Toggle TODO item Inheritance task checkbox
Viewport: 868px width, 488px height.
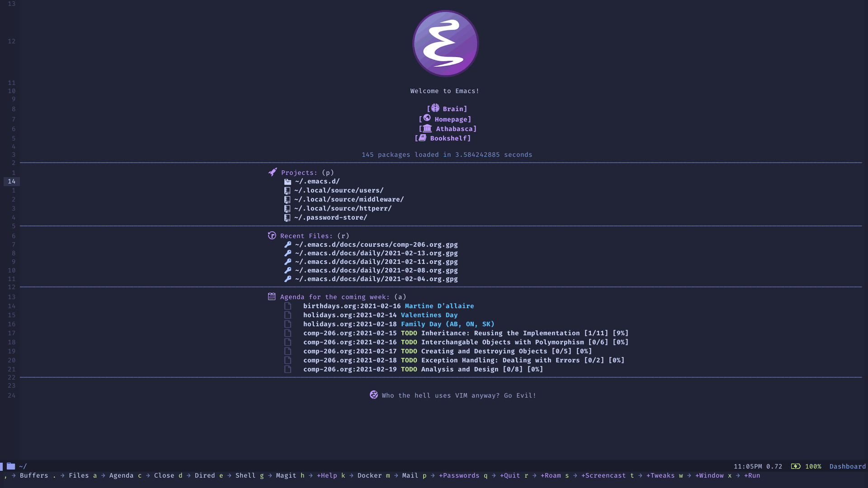tap(288, 333)
